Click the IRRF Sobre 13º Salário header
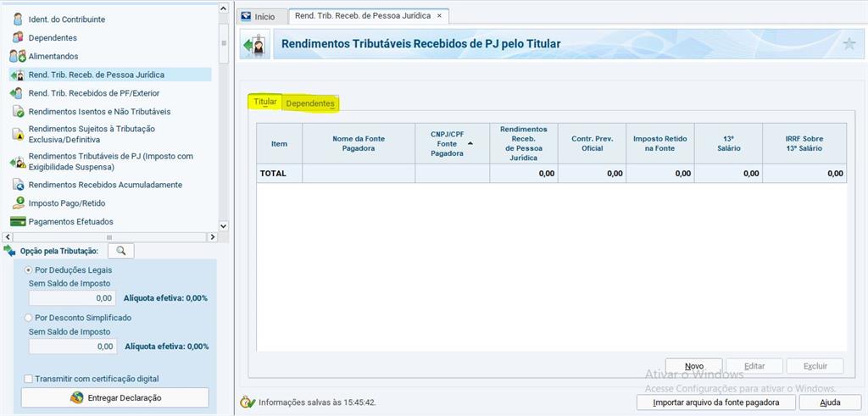Screen dimensions: 868x416 pyautogui.click(x=804, y=143)
